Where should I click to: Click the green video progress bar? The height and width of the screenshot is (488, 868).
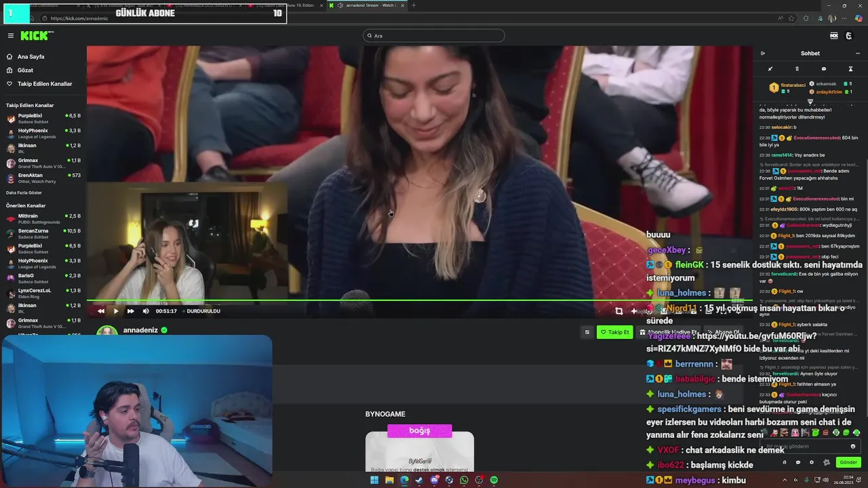point(419,300)
